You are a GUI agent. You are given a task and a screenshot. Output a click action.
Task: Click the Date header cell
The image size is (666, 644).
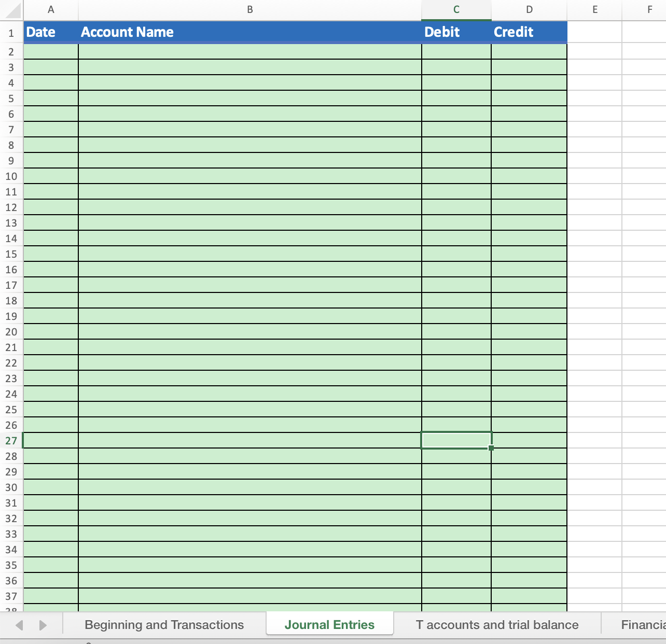pyautogui.click(x=50, y=32)
